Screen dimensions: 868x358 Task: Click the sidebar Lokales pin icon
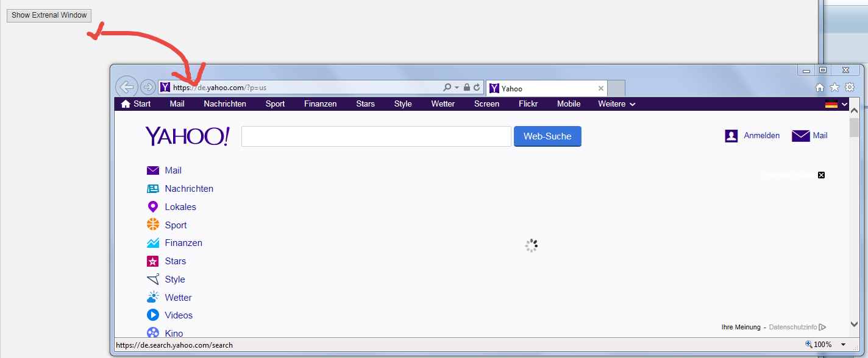tap(153, 207)
